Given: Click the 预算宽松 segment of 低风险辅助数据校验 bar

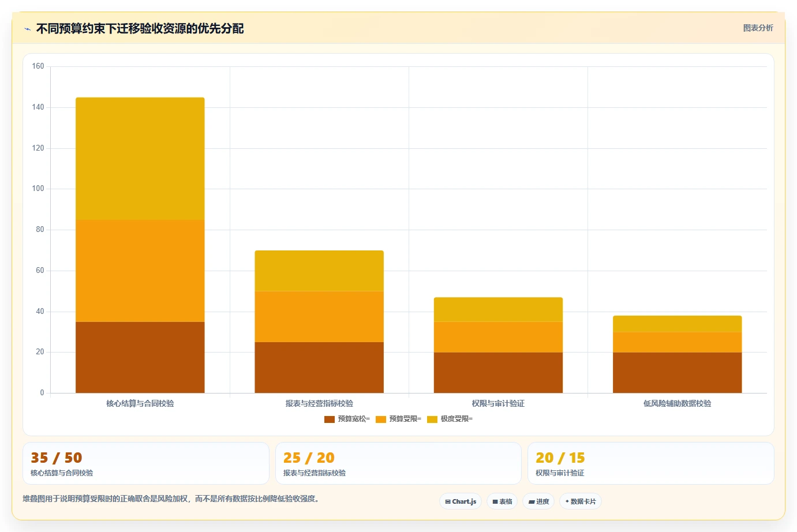Looking at the screenshot, I should click(678, 373).
